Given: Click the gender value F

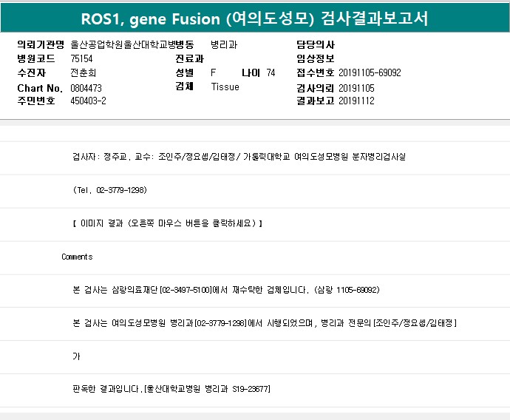Looking at the screenshot, I should click(x=214, y=72).
